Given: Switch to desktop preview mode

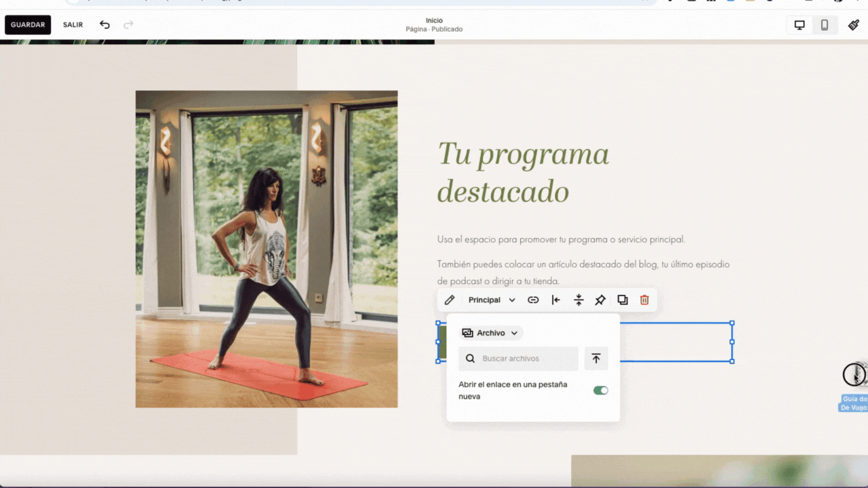Looking at the screenshot, I should [x=800, y=25].
